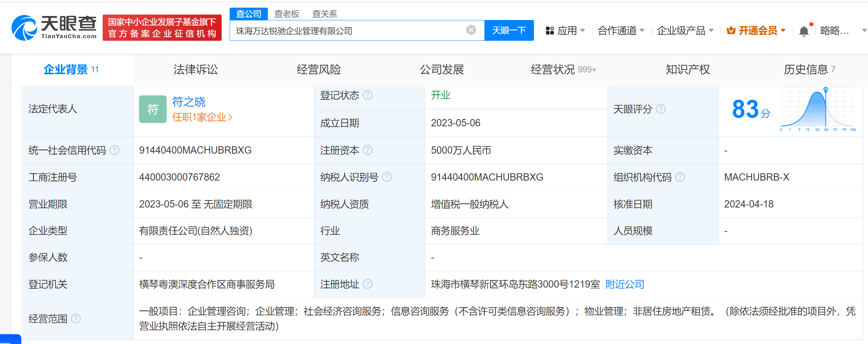Open the 经营状况 tab

tap(563, 70)
